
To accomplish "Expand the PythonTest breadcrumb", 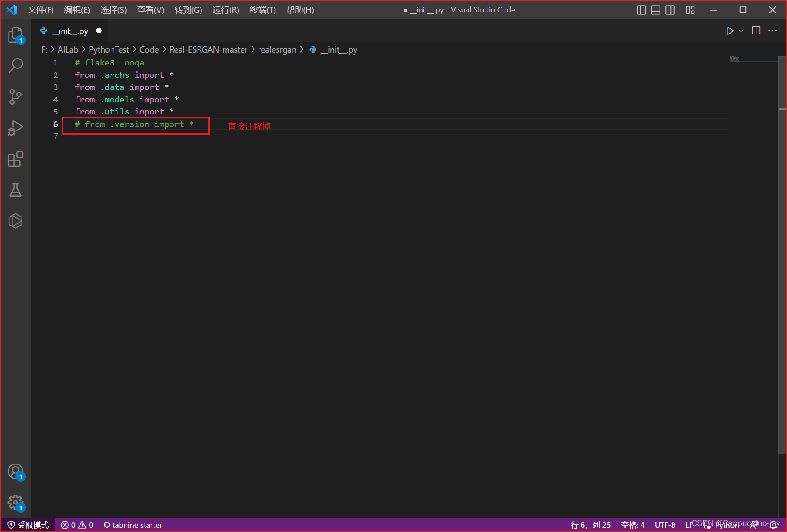I will (109, 49).
